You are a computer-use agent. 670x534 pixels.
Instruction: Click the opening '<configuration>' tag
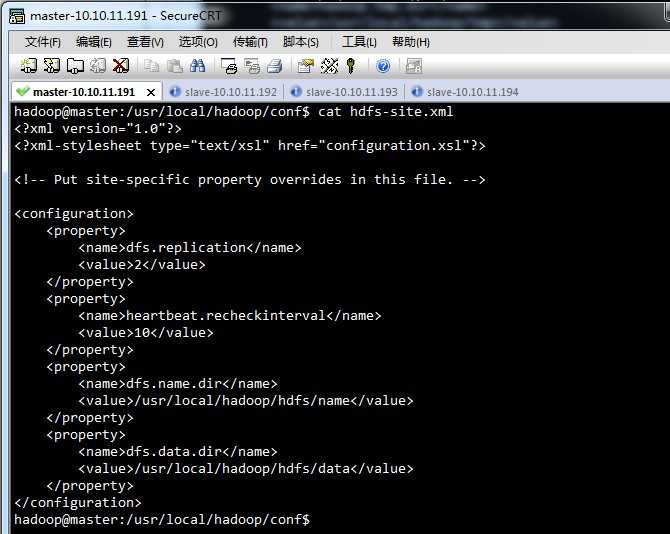(x=74, y=214)
